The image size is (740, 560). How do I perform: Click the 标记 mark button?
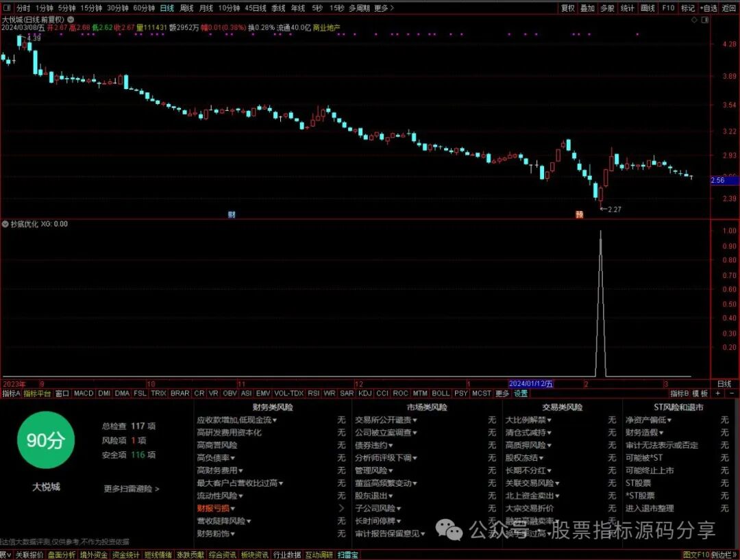[688, 8]
